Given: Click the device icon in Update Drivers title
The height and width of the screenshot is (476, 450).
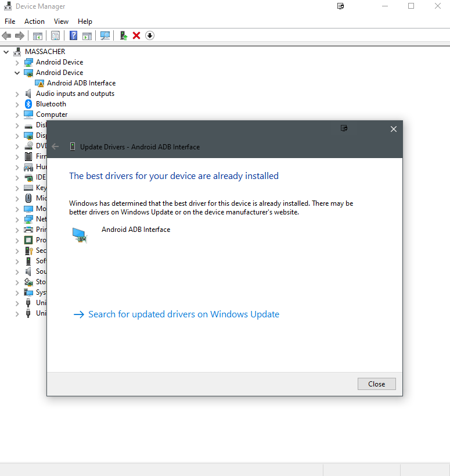Looking at the screenshot, I should (73, 146).
